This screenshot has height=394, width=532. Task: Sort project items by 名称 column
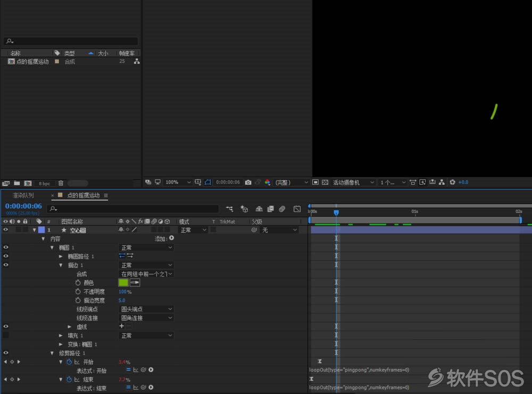pos(15,53)
